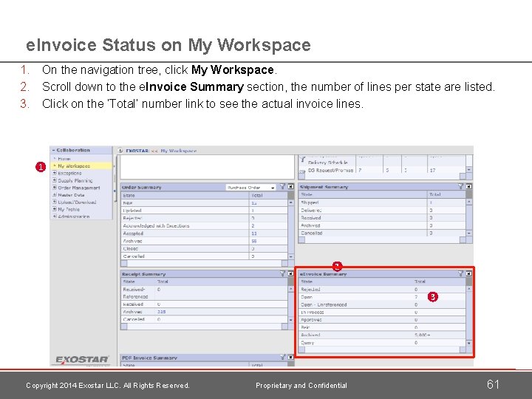Click the New total link in Order Summary
Screen dimensions: 532x399
(x=253, y=203)
